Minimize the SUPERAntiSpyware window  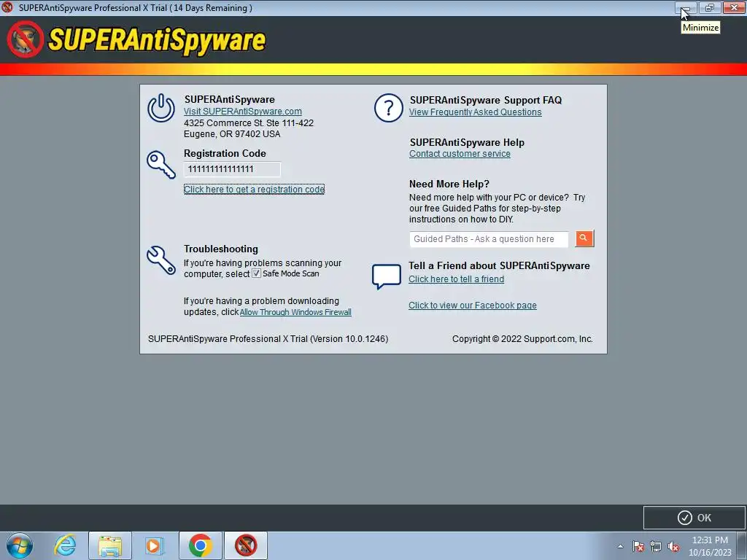click(x=686, y=7)
